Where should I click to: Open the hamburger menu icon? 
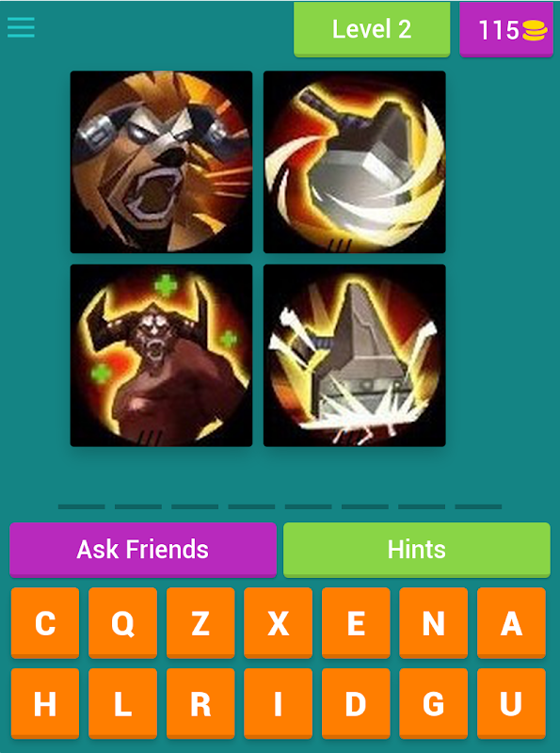coord(21,27)
